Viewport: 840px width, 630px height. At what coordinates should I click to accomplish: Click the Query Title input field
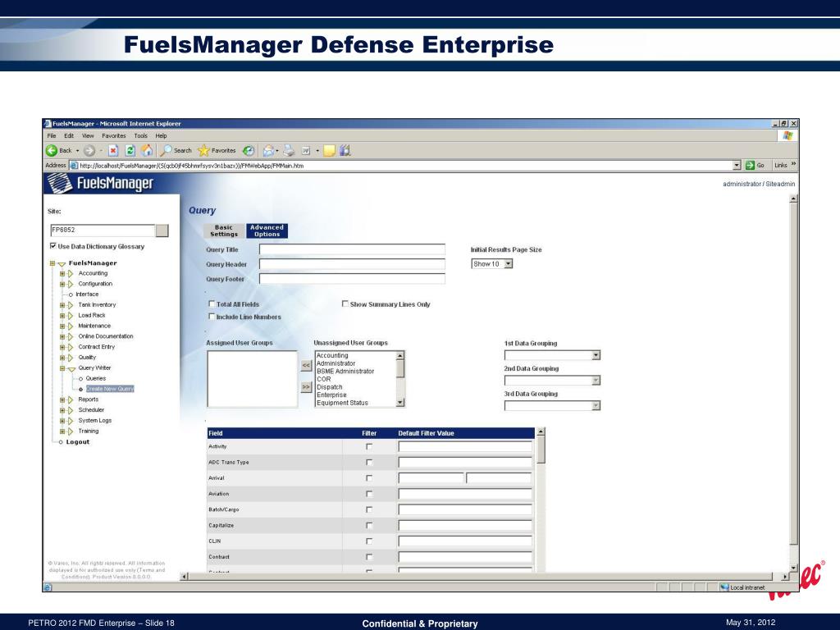(352, 249)
